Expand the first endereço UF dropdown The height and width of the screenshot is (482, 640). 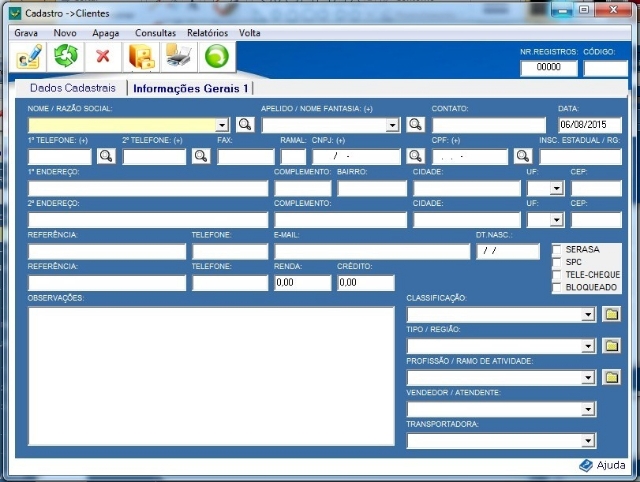[x=558, y=188]
